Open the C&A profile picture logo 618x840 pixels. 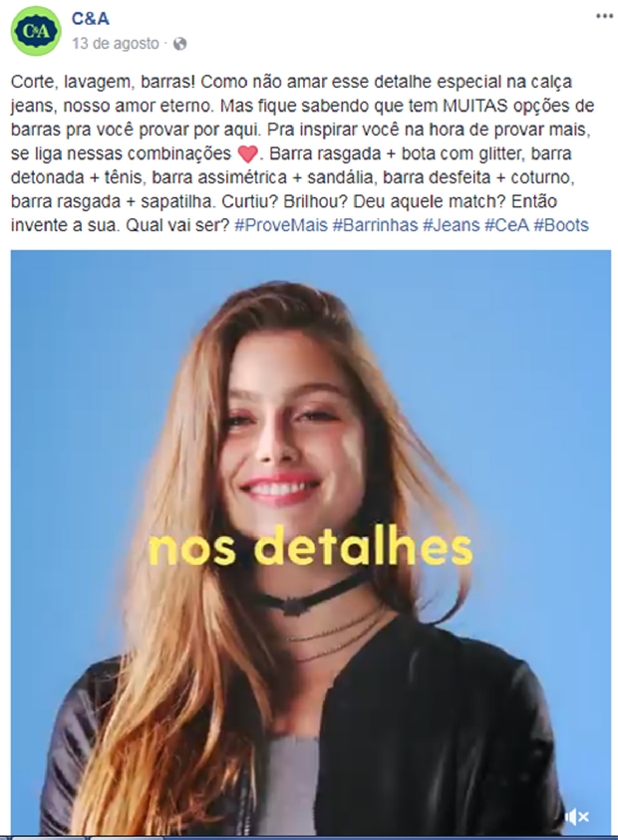(x=36, y=31)
